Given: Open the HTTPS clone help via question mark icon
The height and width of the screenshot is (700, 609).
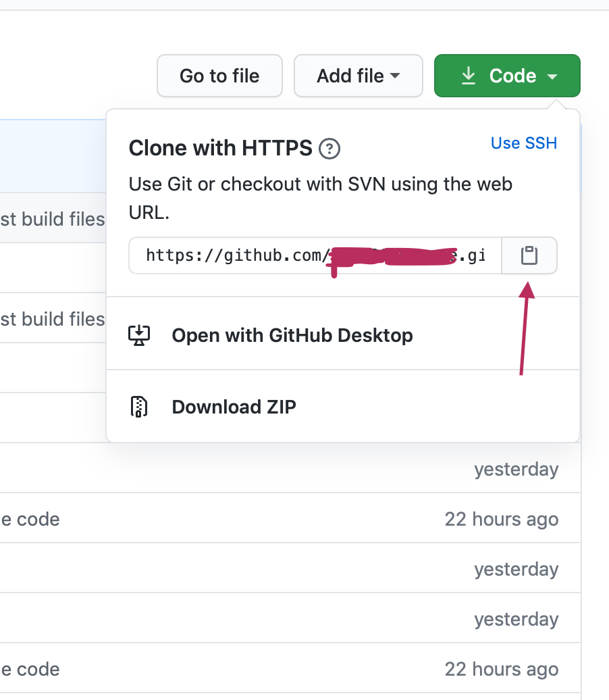Looking at the screenshot, I should coord(329,149).
